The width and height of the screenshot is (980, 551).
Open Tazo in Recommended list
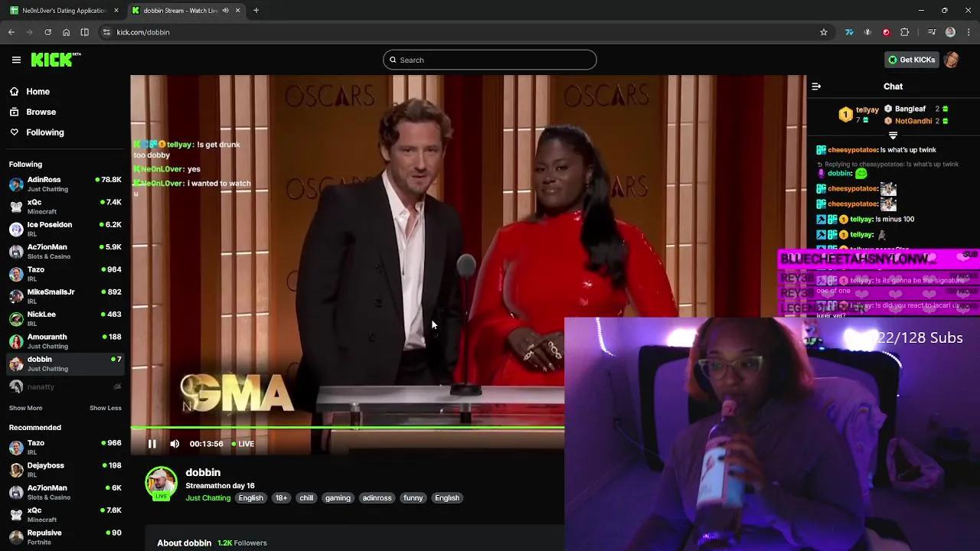65,447
